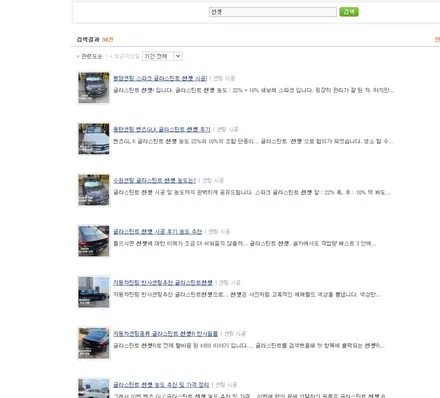Click 썬팅 시공 category beside 썬셋R 반사필름 title
This screenshot has height=398, width=440.
coord(235,333)
